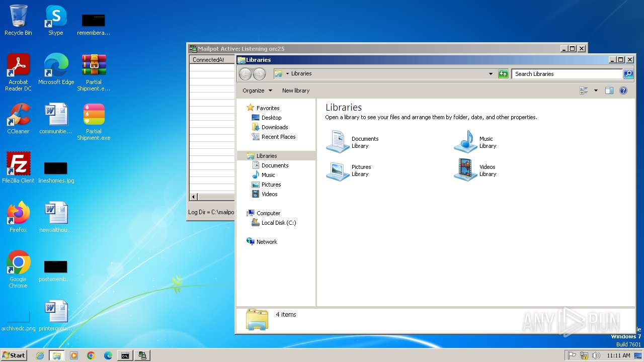The image size is (644, 362).
Task: Click the Explorer Forward arrow button
Action: (x=259, y=74)
